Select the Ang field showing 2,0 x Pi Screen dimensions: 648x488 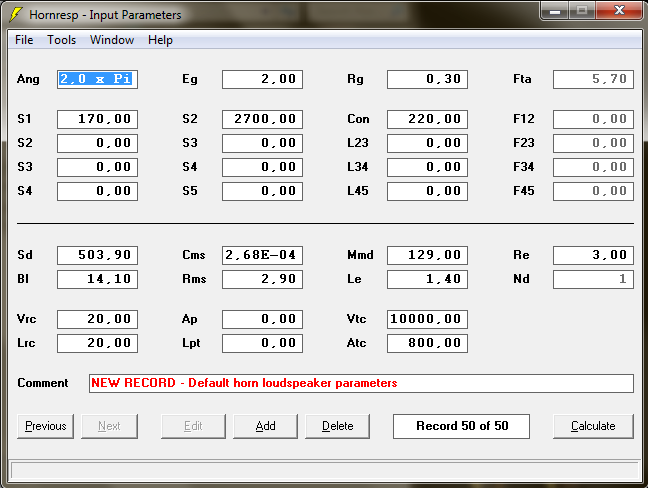[x=97, y=79]
